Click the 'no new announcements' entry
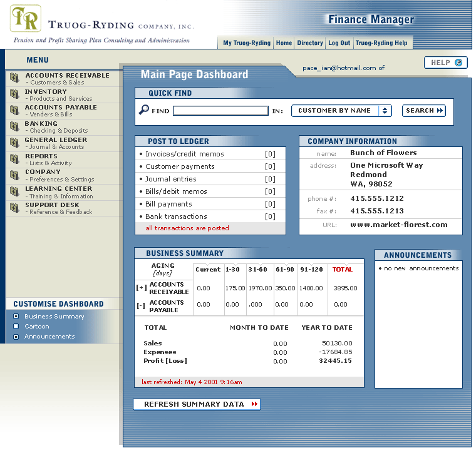 (x=421, y=268)
